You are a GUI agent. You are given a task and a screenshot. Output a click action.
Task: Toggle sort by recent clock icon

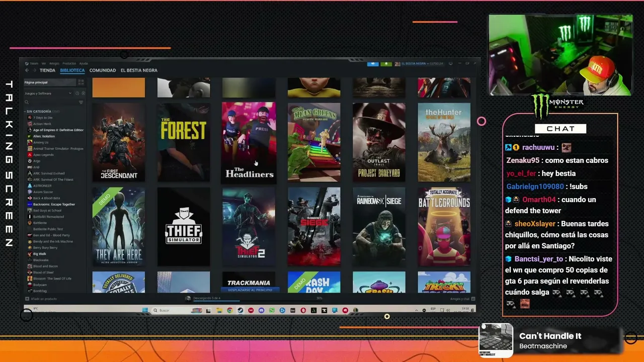click(x=77, y=94)
